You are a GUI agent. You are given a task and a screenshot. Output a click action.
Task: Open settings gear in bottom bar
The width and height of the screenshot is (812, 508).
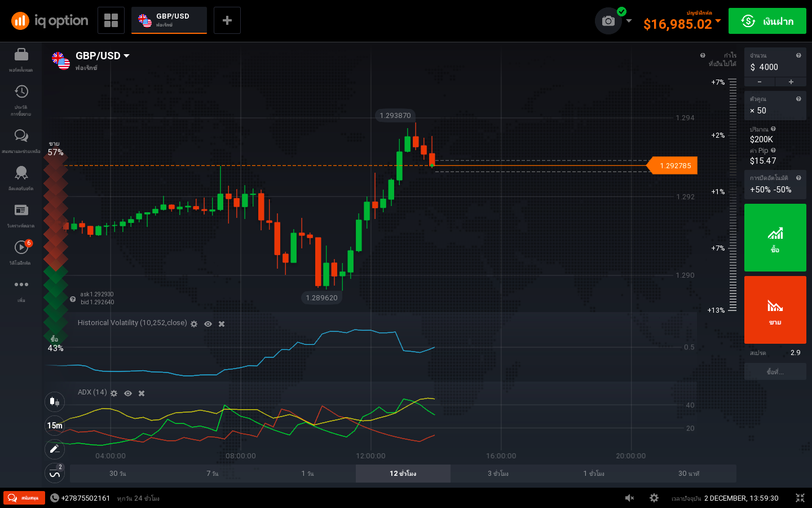click(x=654, y=498)
